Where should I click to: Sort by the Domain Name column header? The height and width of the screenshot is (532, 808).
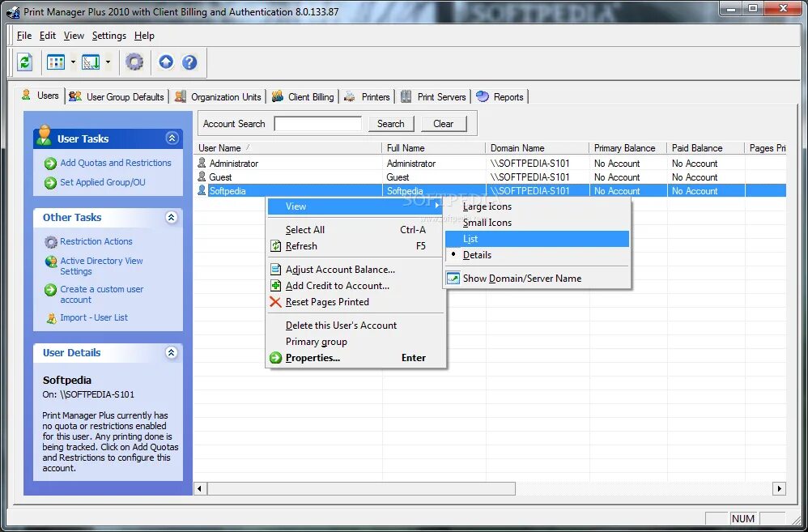[538, 148]
